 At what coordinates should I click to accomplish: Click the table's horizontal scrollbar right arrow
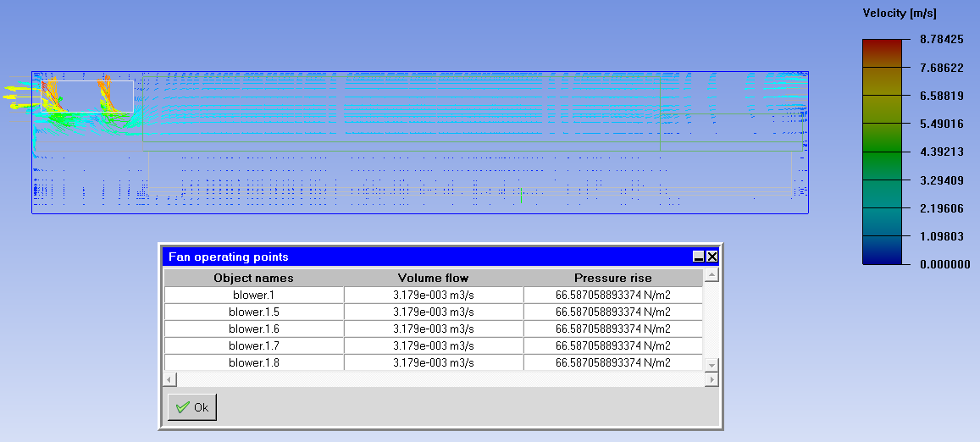pos(711,378)
